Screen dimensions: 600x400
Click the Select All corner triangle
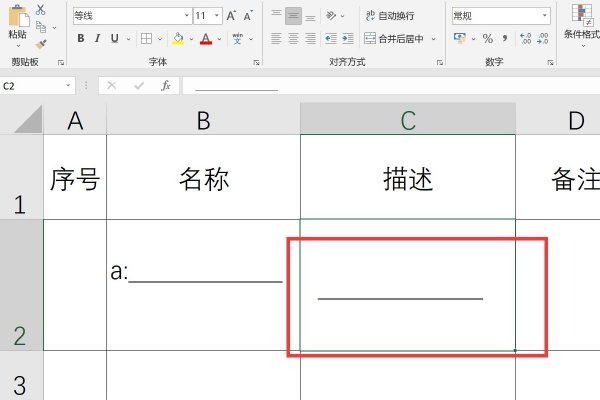(x=28, y=119)
